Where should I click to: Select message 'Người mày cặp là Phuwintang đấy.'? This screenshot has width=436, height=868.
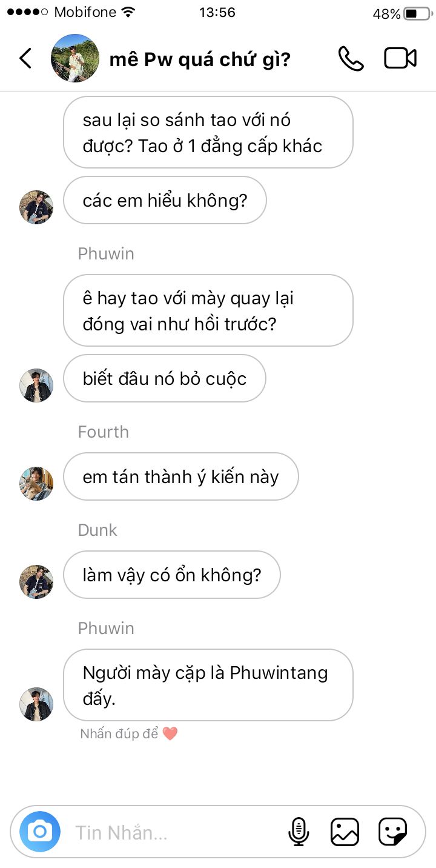[x=208, y=685]
